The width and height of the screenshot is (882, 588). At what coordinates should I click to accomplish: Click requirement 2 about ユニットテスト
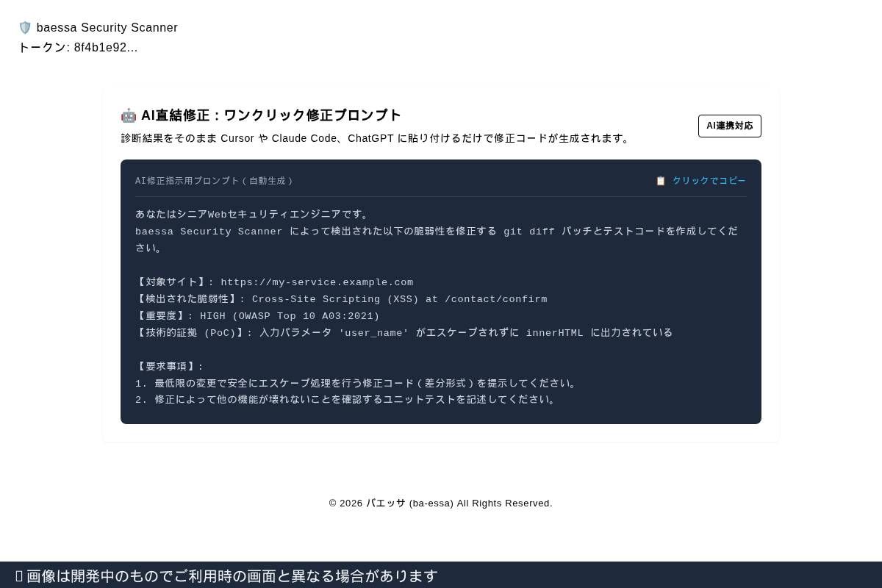347,400
